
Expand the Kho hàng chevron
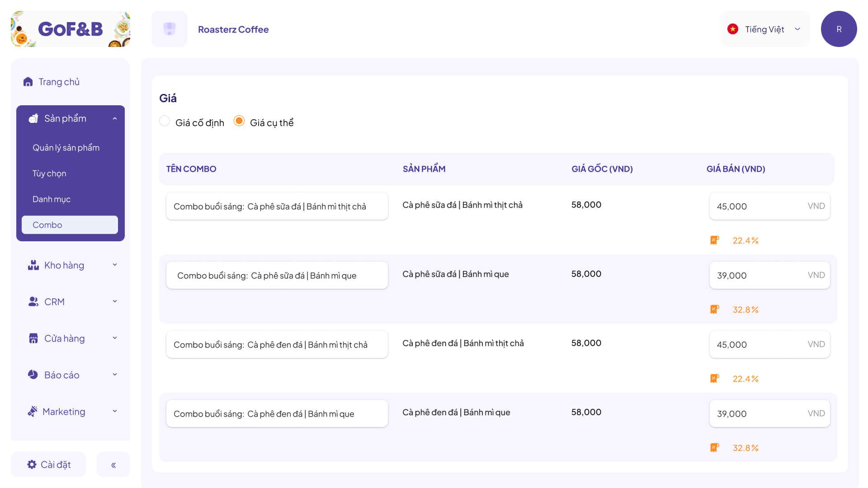pyautogui.click(x=115, y=265)
